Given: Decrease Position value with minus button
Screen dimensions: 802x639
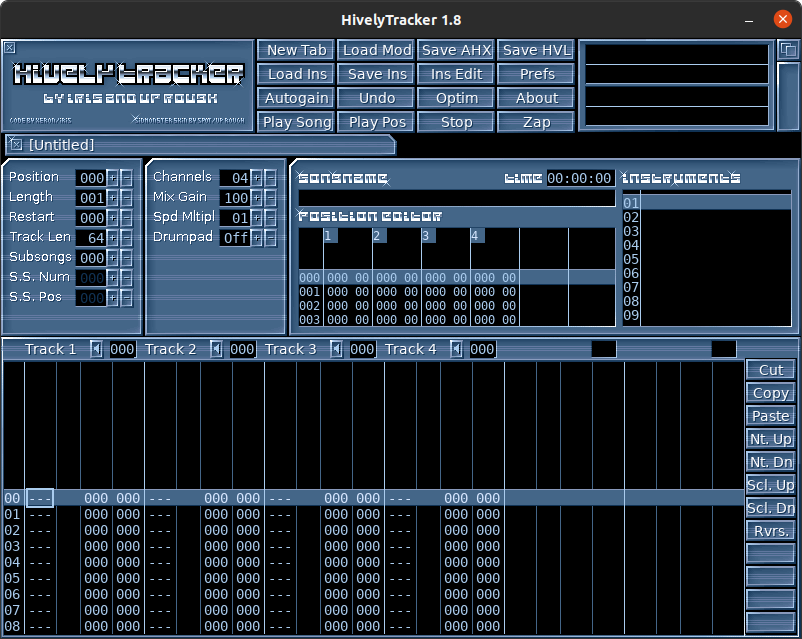Looking at the screenshot, I should (126, 178).
